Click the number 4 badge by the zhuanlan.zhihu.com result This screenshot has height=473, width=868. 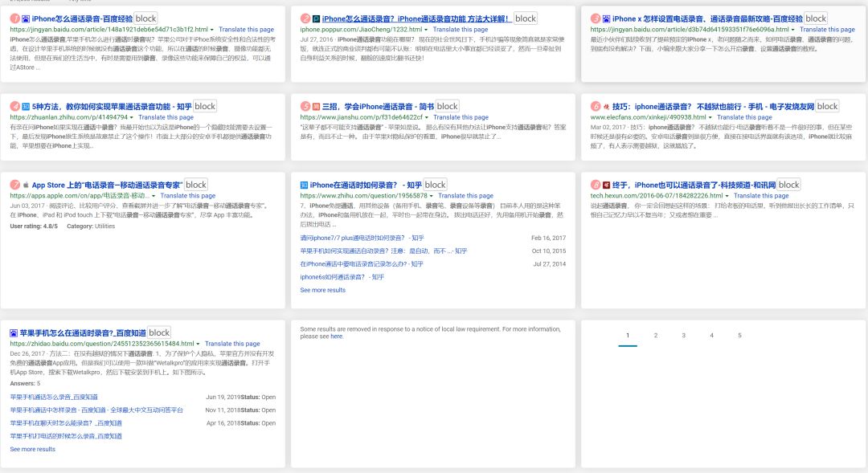click(x=15, y=106)
